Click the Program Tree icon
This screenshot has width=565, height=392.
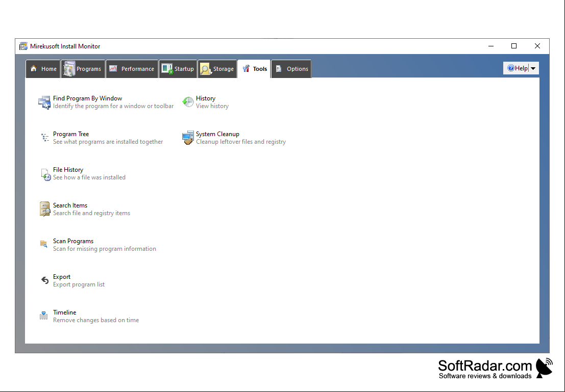45,137
